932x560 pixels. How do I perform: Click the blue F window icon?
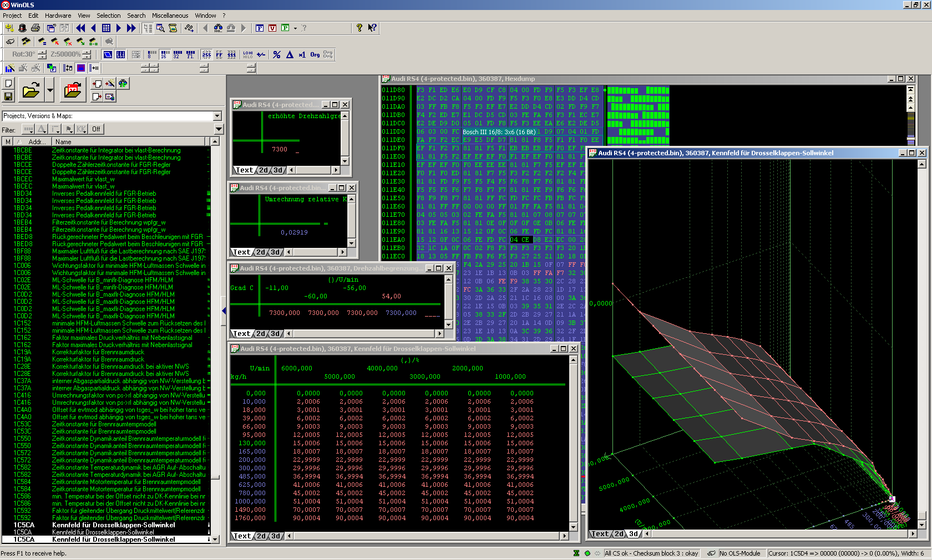click(x=260, y=28)
